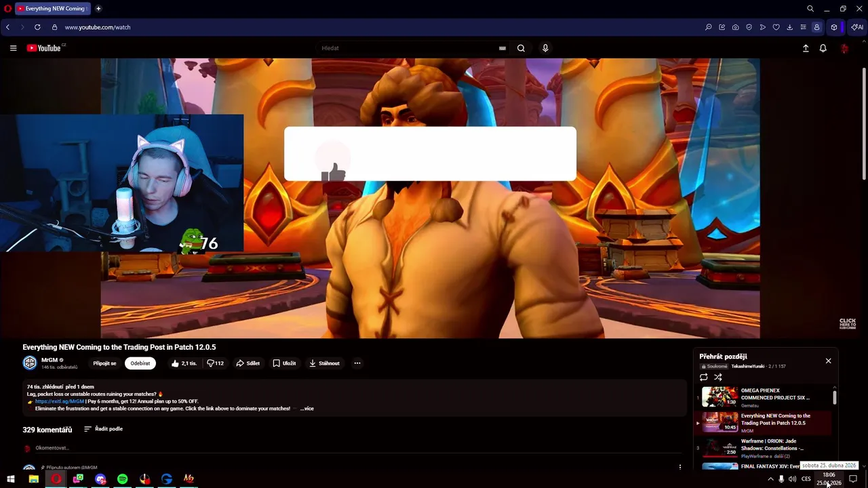The width and height of the screenshot is (868, 488).
Task: Take a snapshot with the camera icon
Action: (x=736, y=27)
